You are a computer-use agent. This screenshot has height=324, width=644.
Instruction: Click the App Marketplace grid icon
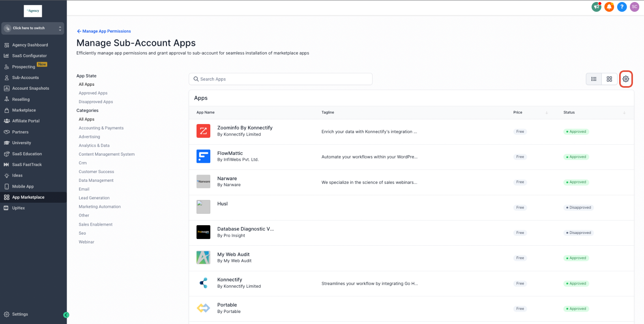(7, 197)
